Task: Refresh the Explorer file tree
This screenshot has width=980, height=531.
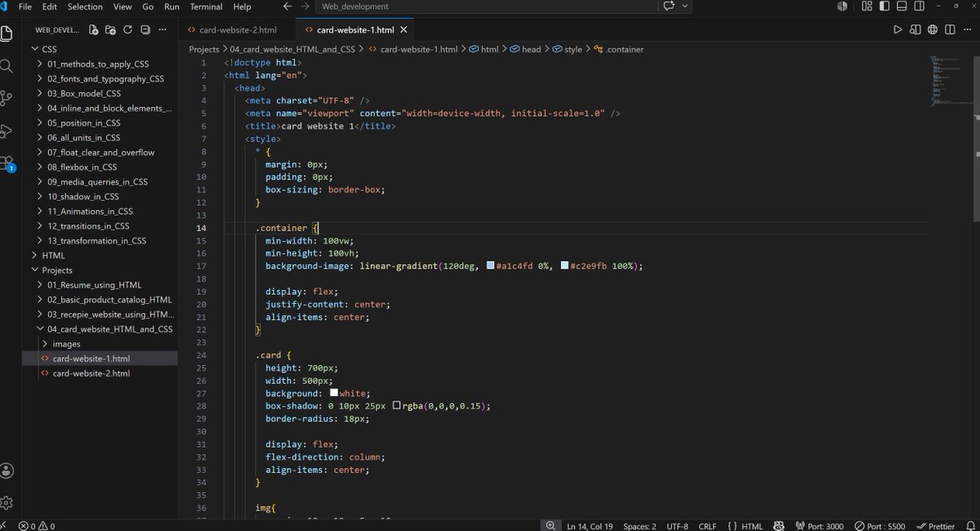Action: pos(127,30)
